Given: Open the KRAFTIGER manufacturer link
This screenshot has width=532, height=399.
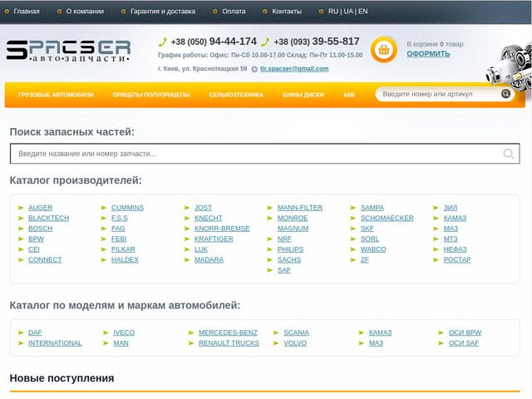Looking at the screenshot, I should pyautogui.click(x=214, y=239).
